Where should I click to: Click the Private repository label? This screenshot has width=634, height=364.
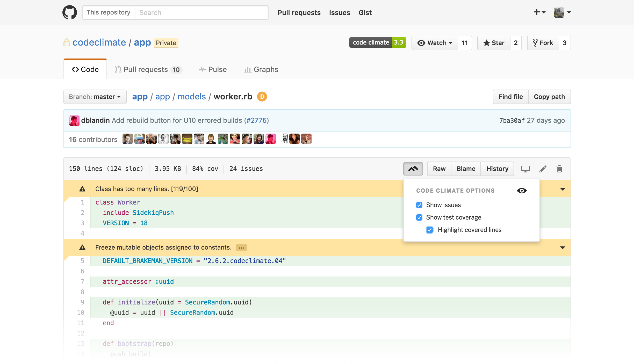tap(166, 43)
